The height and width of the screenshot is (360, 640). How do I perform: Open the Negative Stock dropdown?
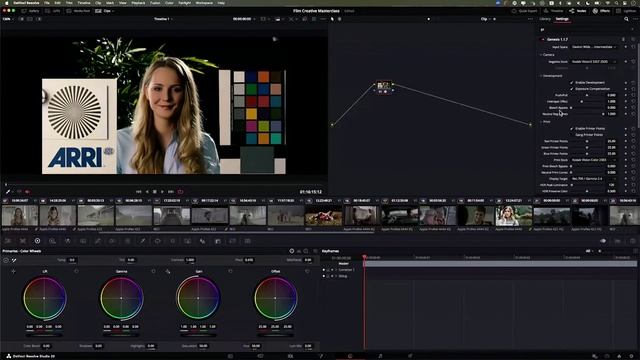[x=594, y=62]
